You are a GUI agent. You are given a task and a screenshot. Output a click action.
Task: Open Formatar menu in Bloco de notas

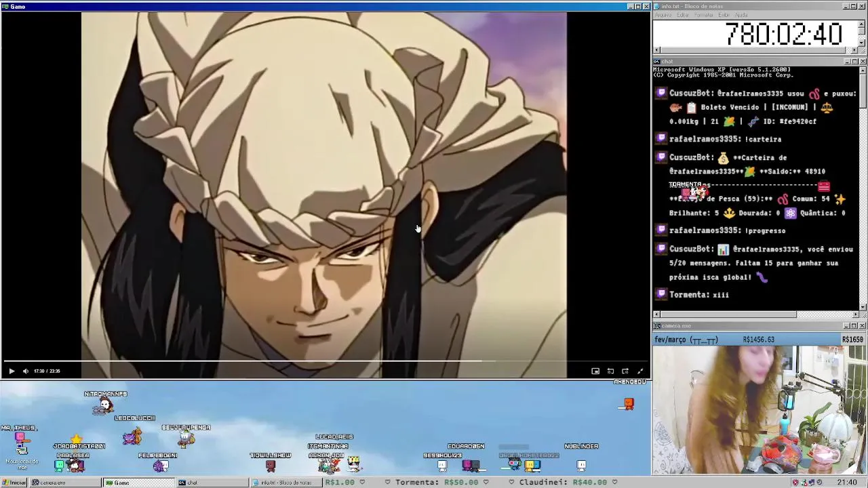click(703, 15)
